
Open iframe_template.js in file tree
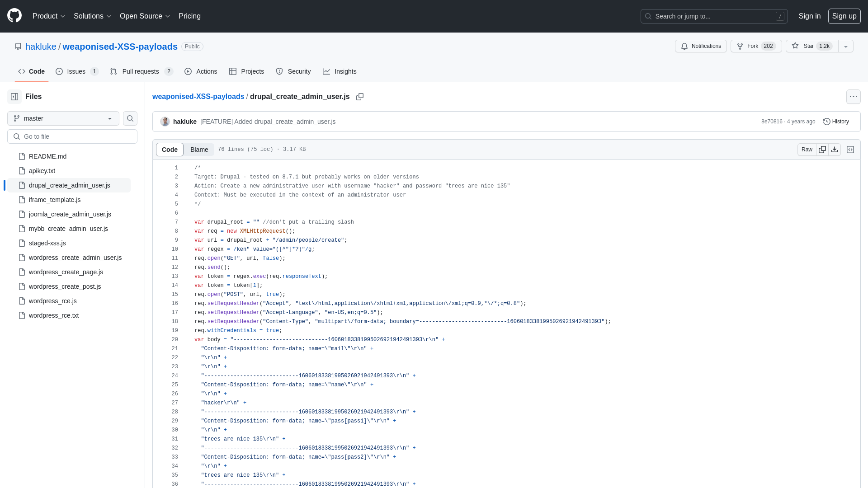coord(69,200)
